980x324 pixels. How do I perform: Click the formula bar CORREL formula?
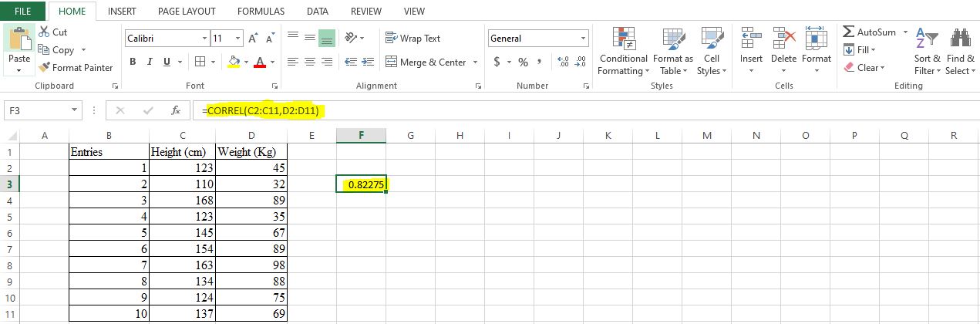[263, 111]
